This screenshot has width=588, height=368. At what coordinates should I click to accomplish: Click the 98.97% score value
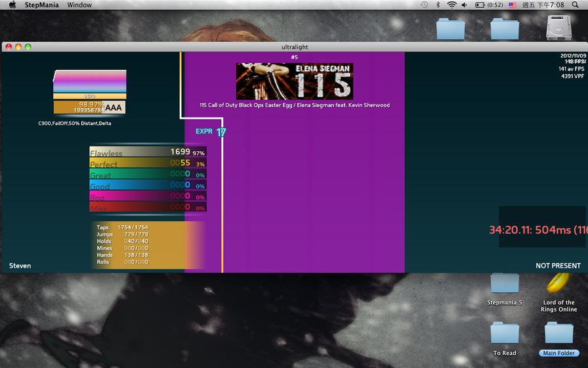coord(91,104)
